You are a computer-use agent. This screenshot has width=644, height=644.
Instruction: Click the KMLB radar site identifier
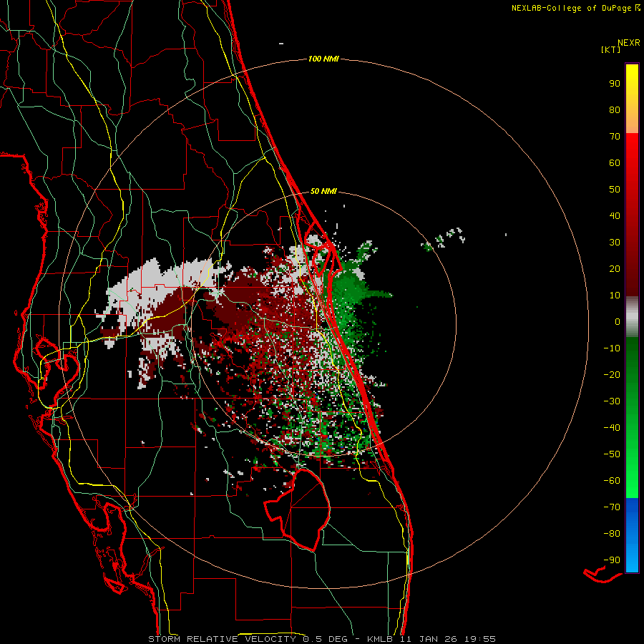click(x=380, y=639)
